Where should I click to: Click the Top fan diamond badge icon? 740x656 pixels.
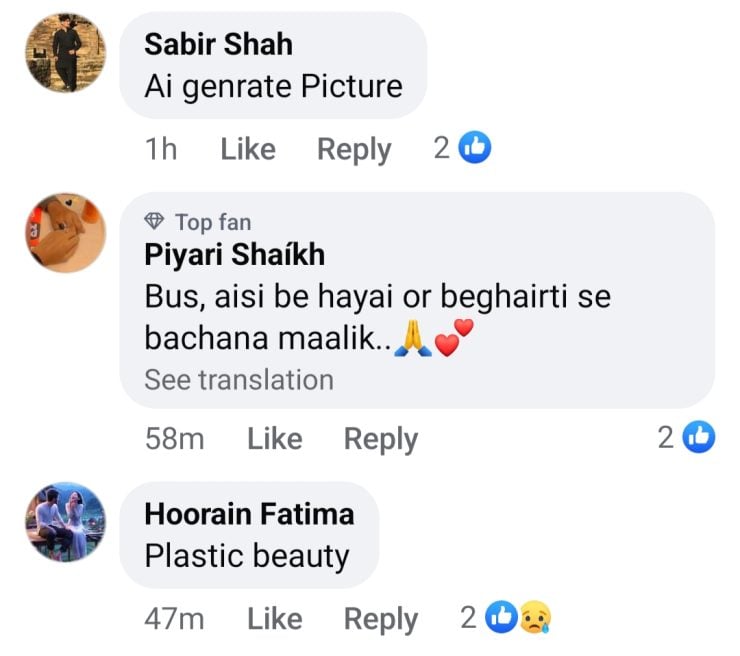coord(154,222)
